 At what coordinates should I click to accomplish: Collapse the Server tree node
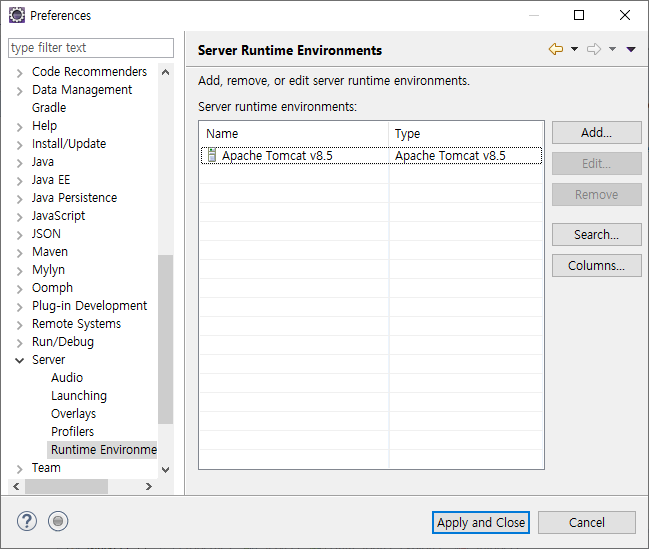click(19, 361)
